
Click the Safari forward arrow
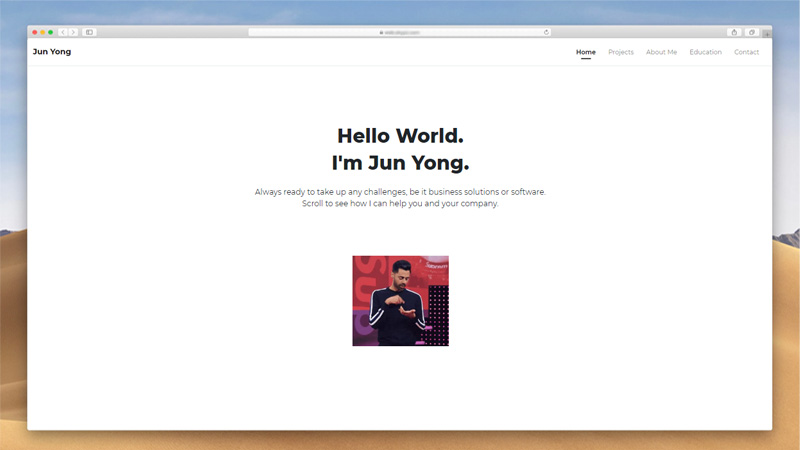point(73,32)
